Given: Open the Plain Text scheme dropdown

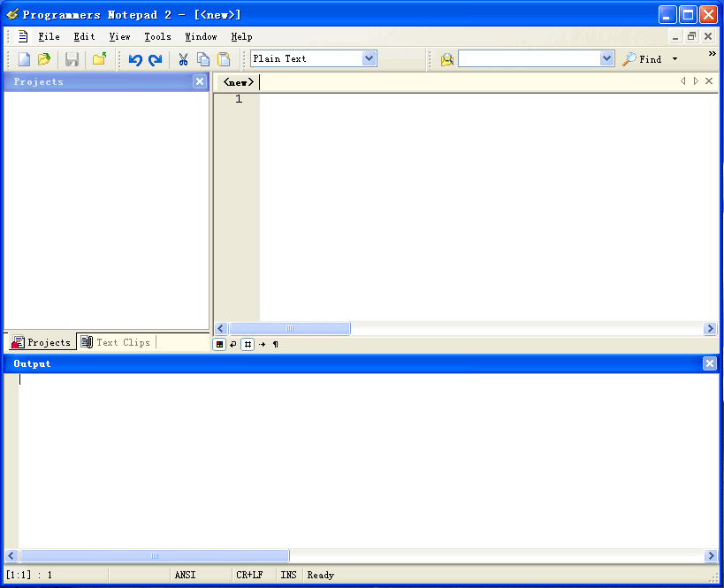Looking at the screenshot, I should click(x=369, y=58).
